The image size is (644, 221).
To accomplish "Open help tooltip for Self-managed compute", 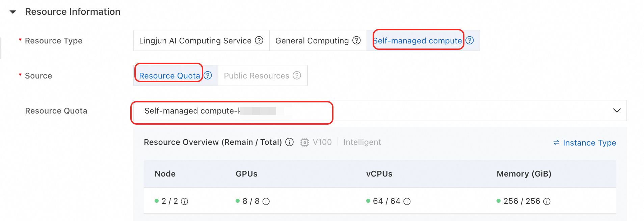I will (x=469, y=40).
